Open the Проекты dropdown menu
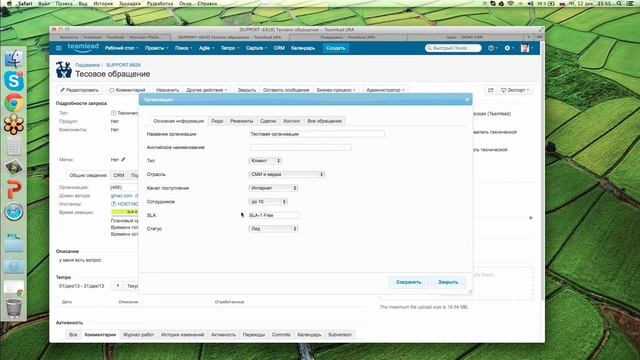This screenshot has height=360, width=640. 156,48
